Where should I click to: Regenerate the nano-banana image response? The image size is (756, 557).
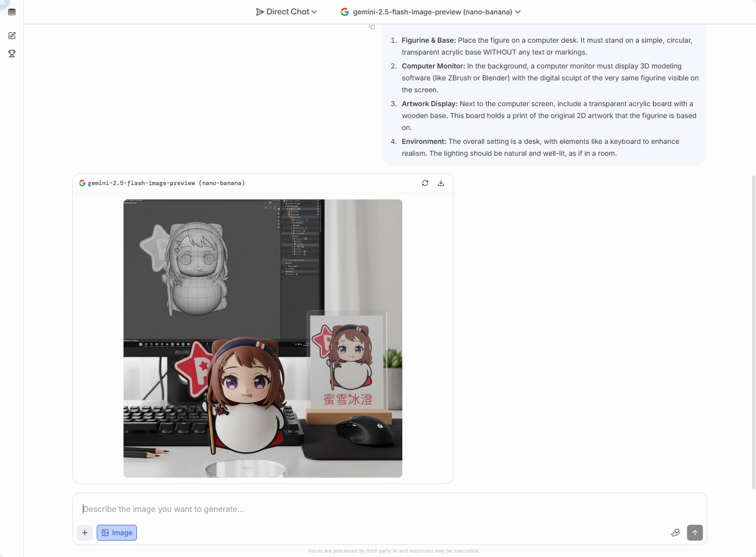[x=425, y=183]
